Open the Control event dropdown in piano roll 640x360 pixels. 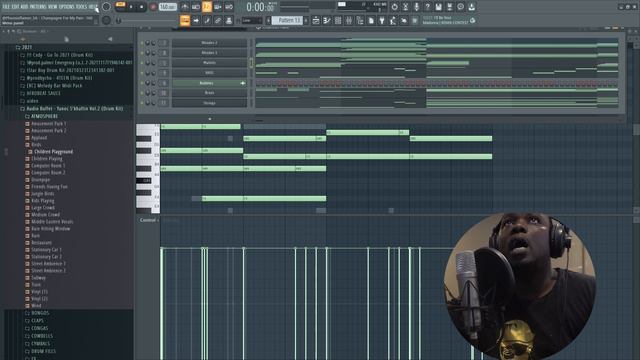[x=149, y=220]
